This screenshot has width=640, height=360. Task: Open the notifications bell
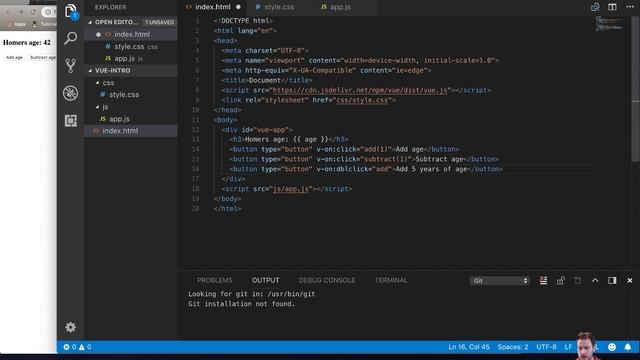[x=628, y=347]
